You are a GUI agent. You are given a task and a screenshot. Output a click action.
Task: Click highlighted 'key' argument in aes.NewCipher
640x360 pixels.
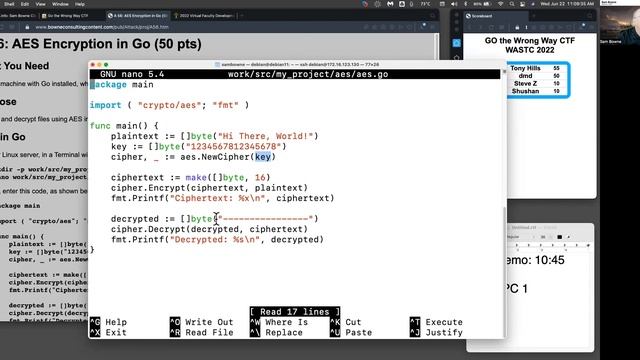coord(263,157)
